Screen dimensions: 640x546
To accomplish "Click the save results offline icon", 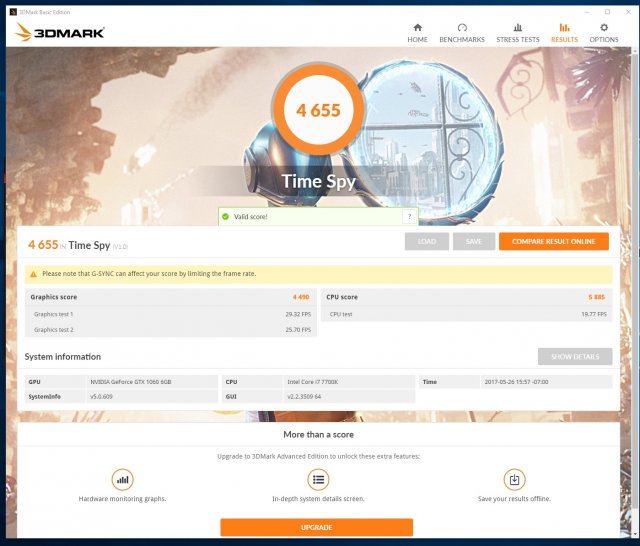I will click(x=514, y=479).
